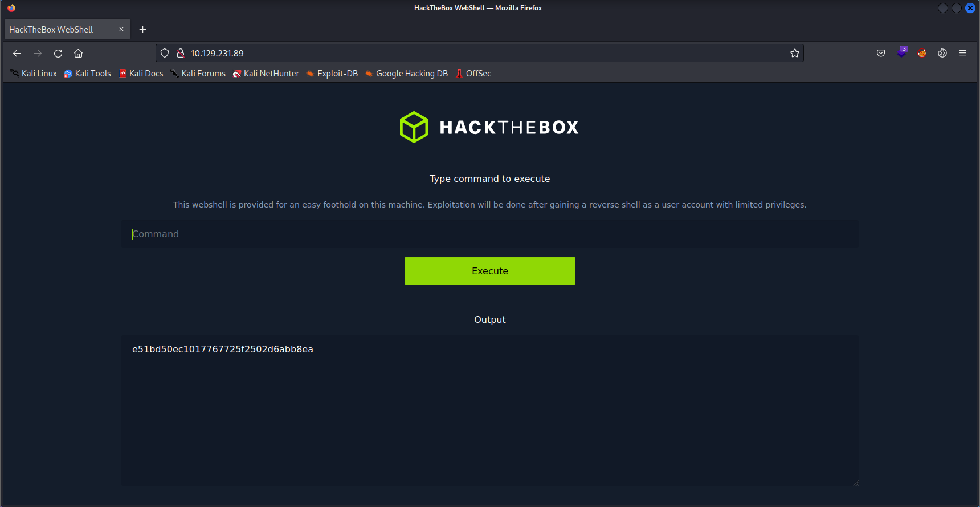Viewport: 980px width, 507px height.
Task: Open a new browser tab
Action: 143,29
